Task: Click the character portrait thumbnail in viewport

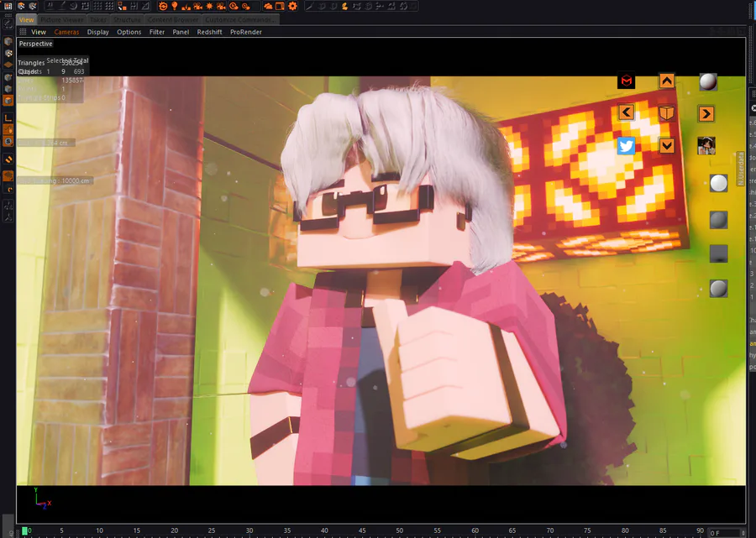Action: pos(706,145)
